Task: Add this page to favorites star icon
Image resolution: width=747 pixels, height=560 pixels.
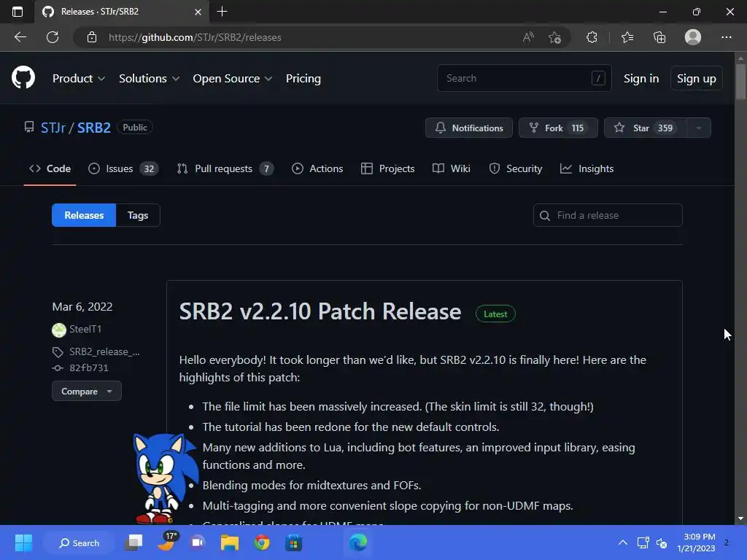Action: point(554,37)
